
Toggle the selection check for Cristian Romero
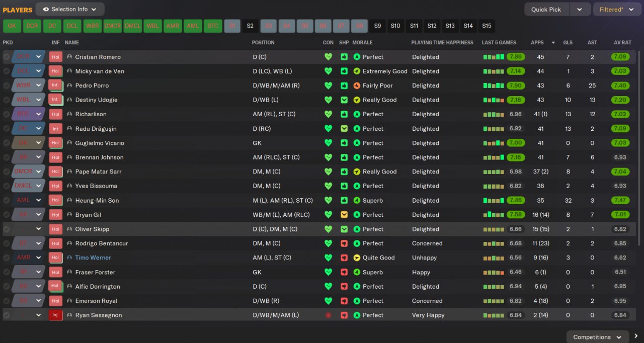(x=7, y=57)
